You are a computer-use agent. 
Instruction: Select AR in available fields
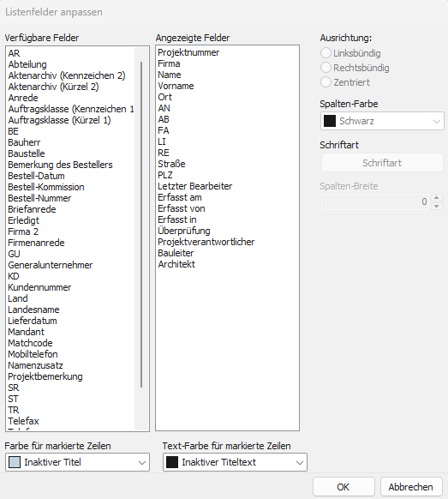coord(14,53)
